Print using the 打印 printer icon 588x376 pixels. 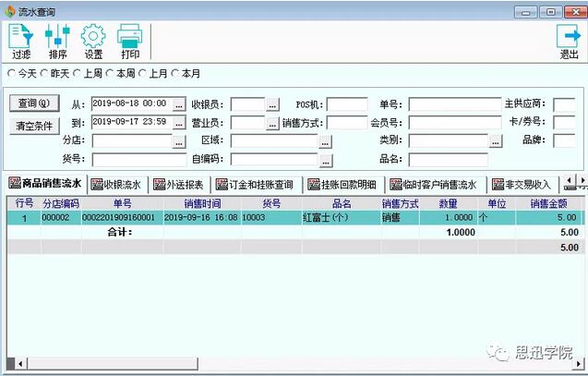coord(129,37)
